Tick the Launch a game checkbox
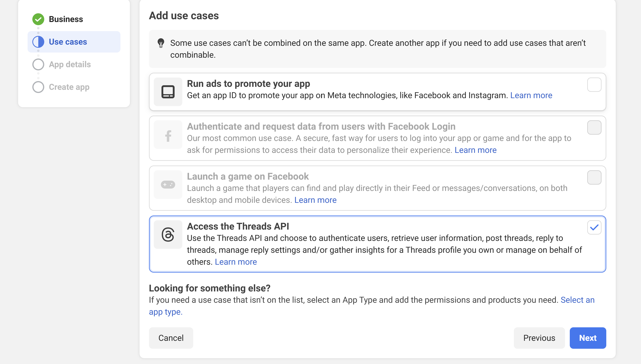 click(x=594, y=177)
